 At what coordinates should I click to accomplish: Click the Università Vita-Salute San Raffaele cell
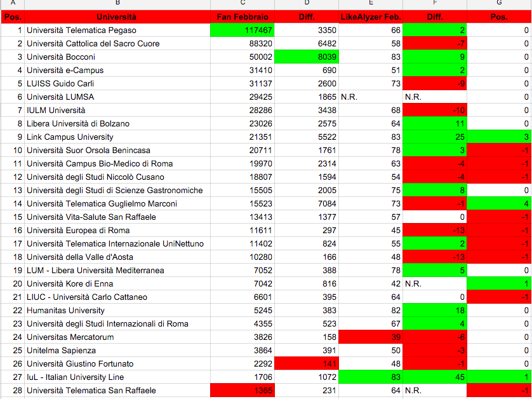[117, 217]
